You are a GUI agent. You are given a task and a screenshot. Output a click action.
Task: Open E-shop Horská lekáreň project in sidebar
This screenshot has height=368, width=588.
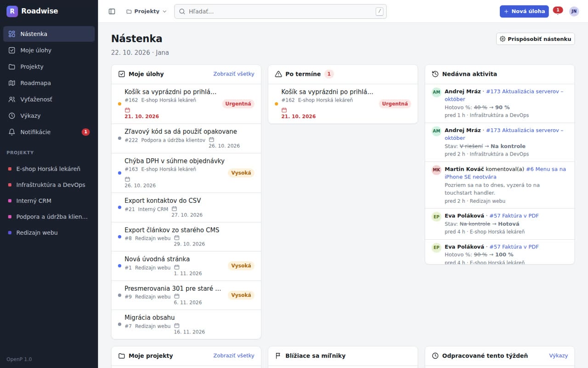(49, 169)
